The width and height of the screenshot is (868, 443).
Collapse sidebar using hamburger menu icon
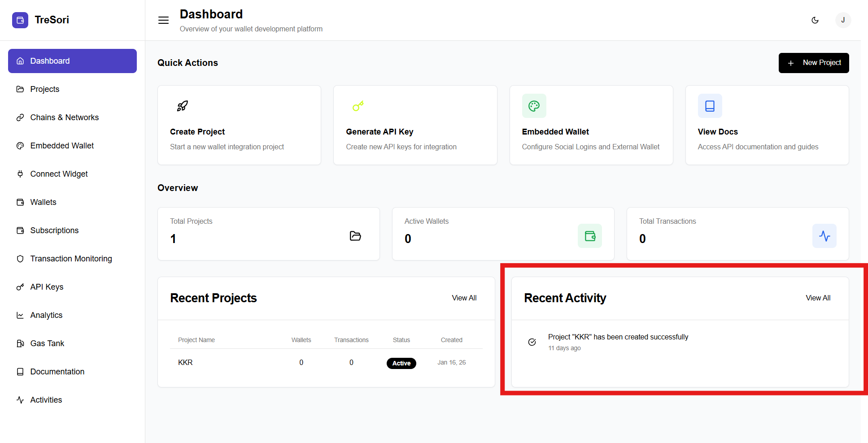point(163,20)
